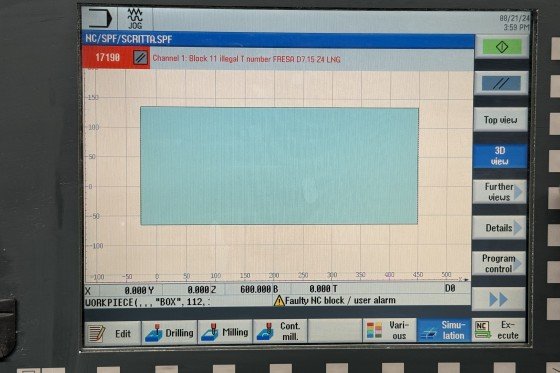The width and height of the screenshot is (560, 373).
Task: Start simulation with the green diamond button
Action: tap(501, 47)
